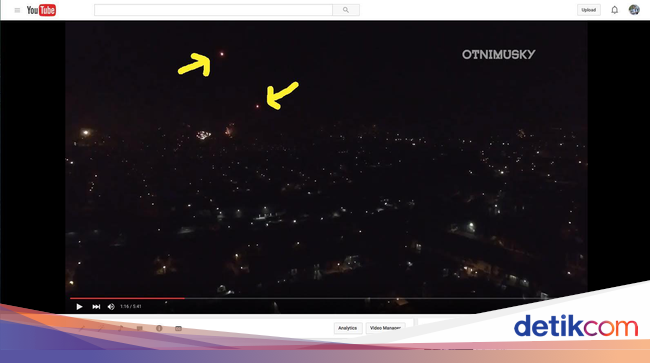650x363 pixels.
Task: Go to the YouTube home logo
Action: click(x=41, y=10)
